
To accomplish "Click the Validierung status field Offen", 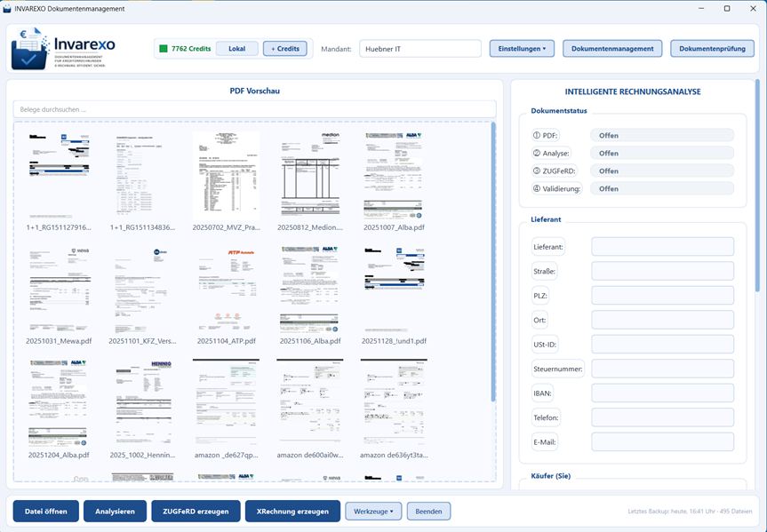I will [662, 188].
